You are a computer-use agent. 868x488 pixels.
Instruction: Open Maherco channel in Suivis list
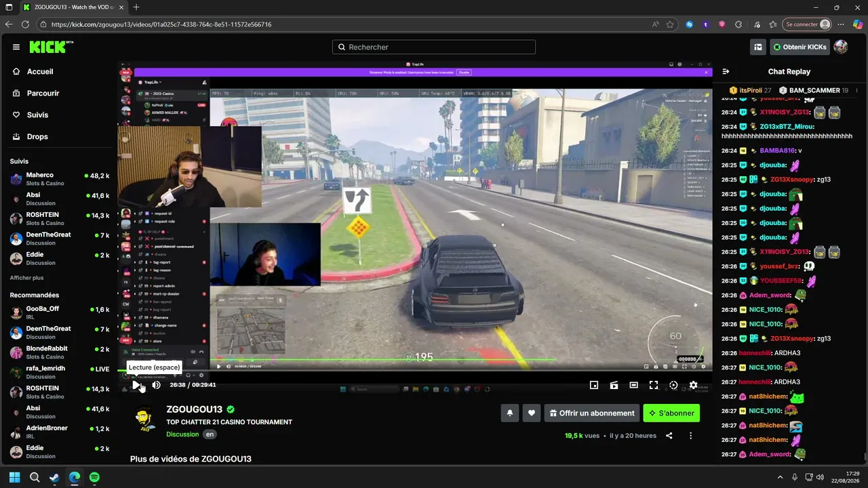pos(60,179)
